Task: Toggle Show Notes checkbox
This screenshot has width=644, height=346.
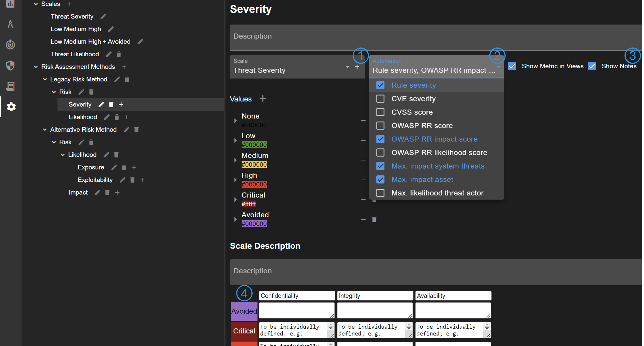Action: click(x=592, y=66)
